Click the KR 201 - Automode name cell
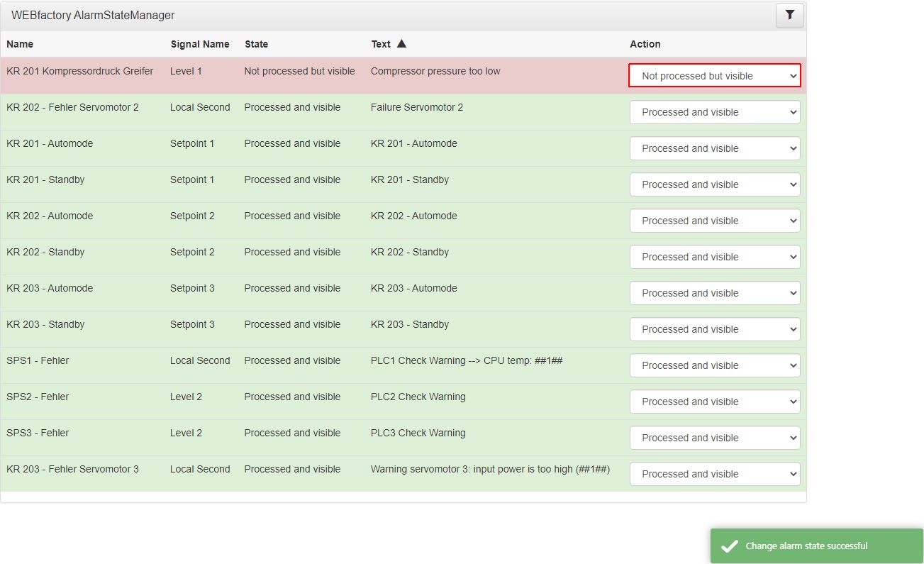Image resolution: width=924 pixels, height=564 pixels. pos(50,143)
